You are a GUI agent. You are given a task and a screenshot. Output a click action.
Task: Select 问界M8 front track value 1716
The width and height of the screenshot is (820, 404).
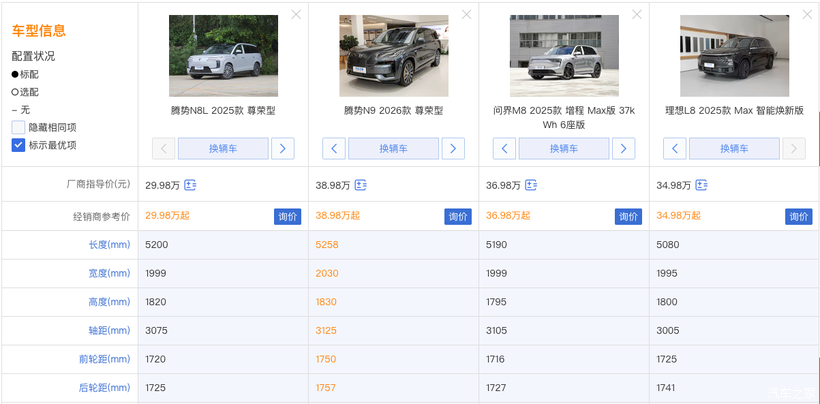click(495, 360)
